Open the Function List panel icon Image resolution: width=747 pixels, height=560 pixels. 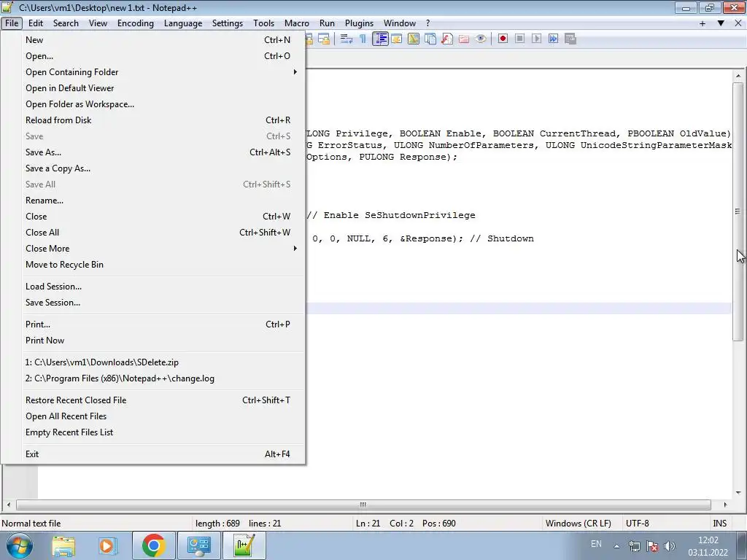pos(447,39)
